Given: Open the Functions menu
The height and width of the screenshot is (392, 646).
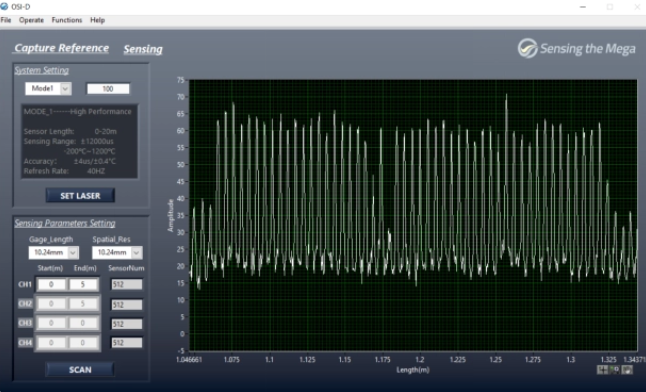Looking at the screenshot, I should pos(67,20).
